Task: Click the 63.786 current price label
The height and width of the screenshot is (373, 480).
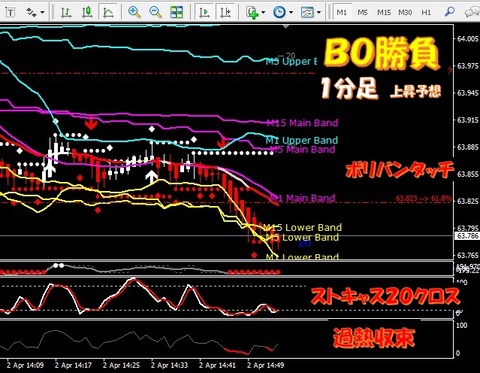Action: tap(467, 236)
